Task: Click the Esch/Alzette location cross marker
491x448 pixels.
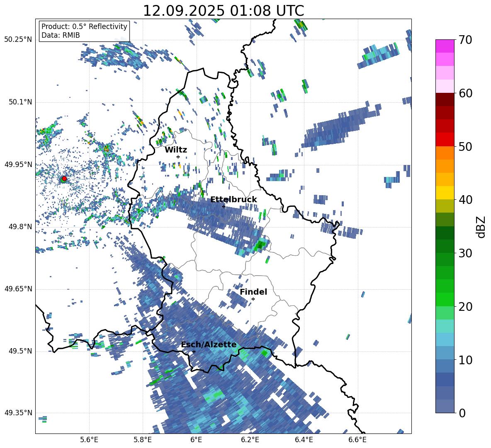Action: click(194, 351)
